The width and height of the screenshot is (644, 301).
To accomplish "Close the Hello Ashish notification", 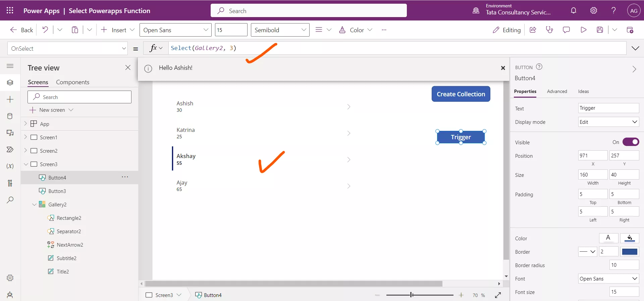I will point(503,68).
